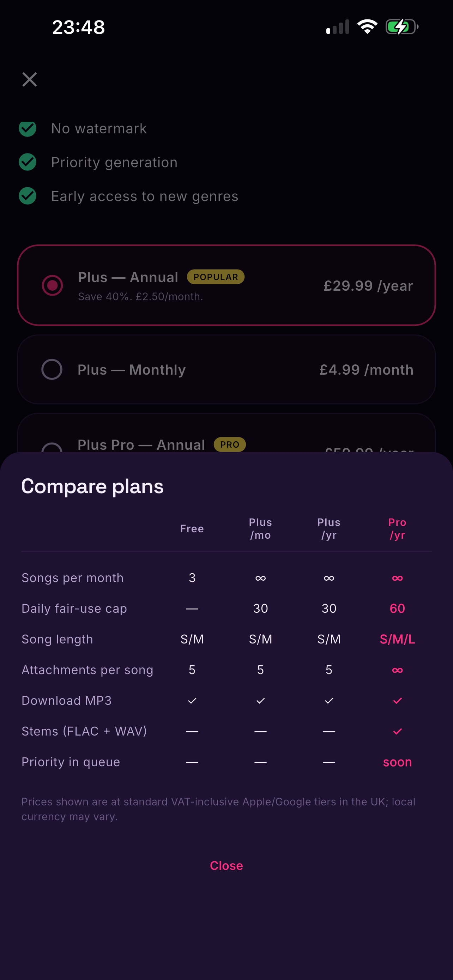Tap the pink Close button

[x=226, y=865]
